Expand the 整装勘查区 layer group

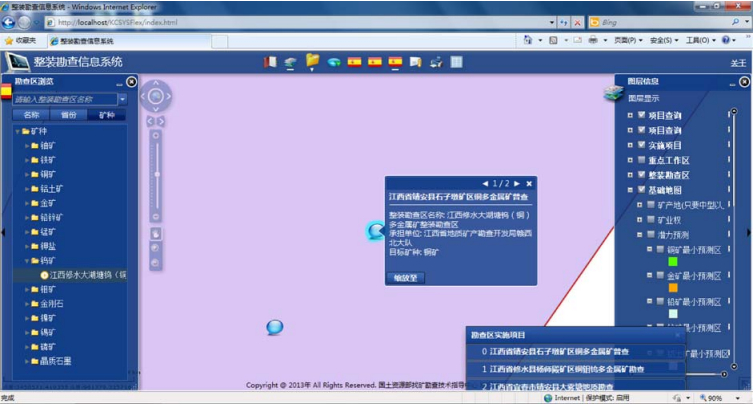(x=629, y=175)
